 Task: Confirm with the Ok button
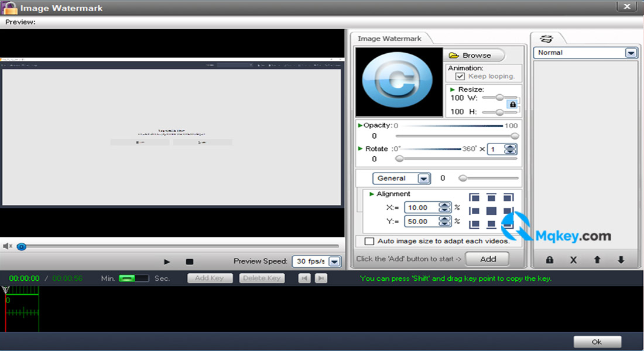point(597,342)
